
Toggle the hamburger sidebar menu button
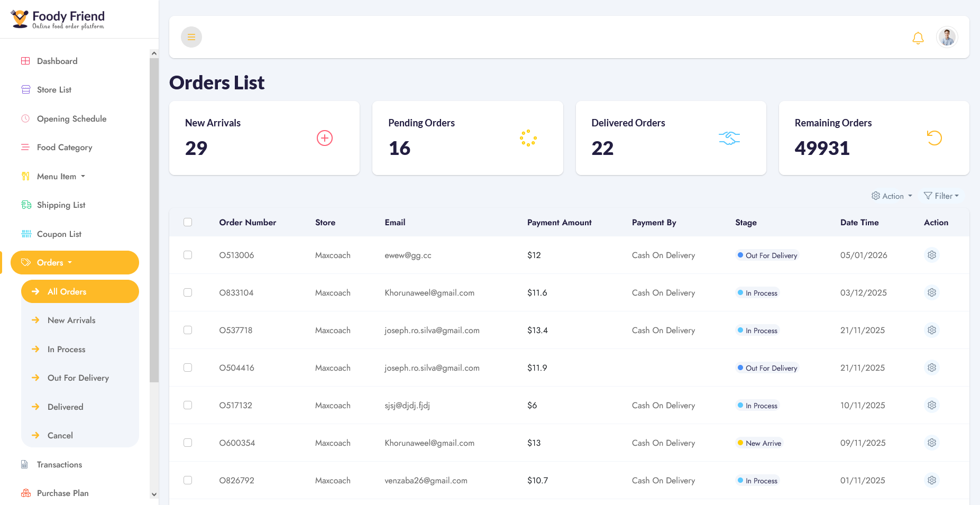pos(191,37)
